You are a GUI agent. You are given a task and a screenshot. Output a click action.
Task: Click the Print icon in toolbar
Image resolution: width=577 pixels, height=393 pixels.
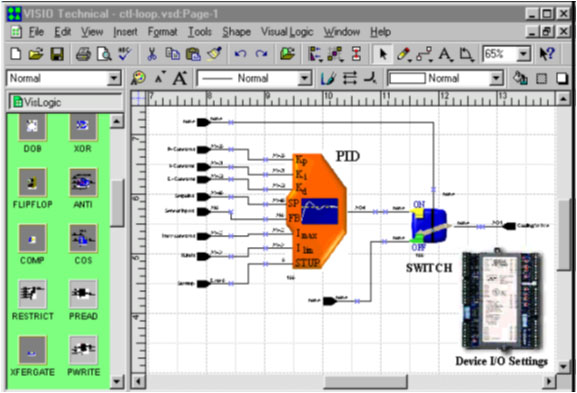[83, 54]
